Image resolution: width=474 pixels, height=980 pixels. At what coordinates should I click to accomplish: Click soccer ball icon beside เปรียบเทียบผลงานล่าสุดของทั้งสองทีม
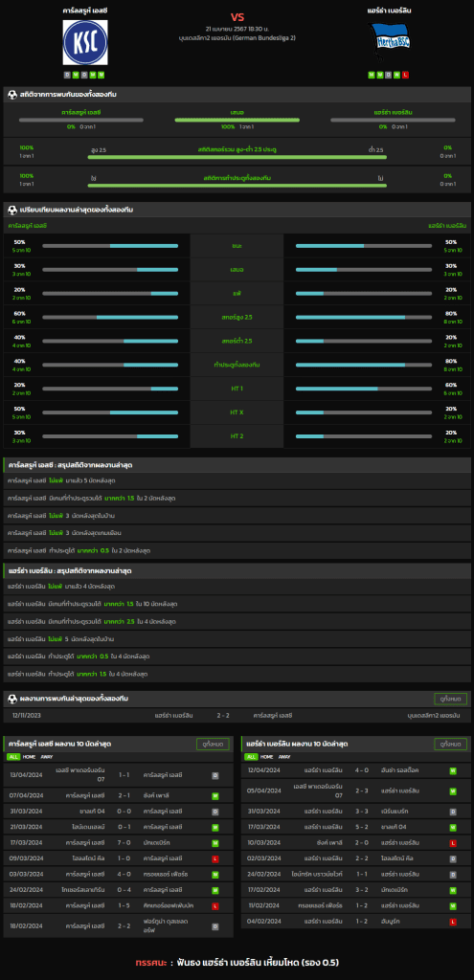11,210
